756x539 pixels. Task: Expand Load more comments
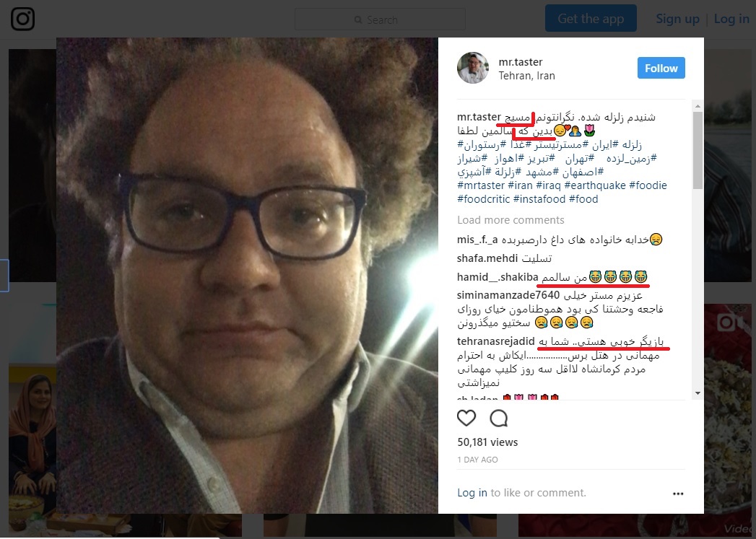[x=510, y=220]
